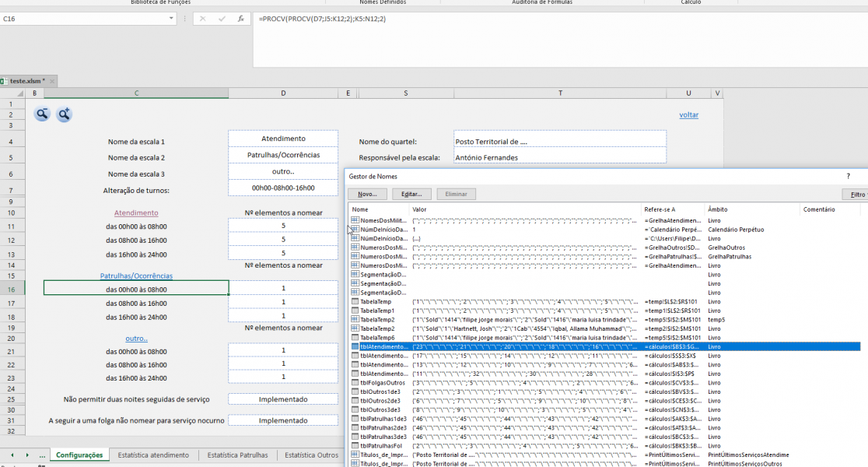Follow the voltar link
This screenshot has width=868, height=467.
point(688,114)
